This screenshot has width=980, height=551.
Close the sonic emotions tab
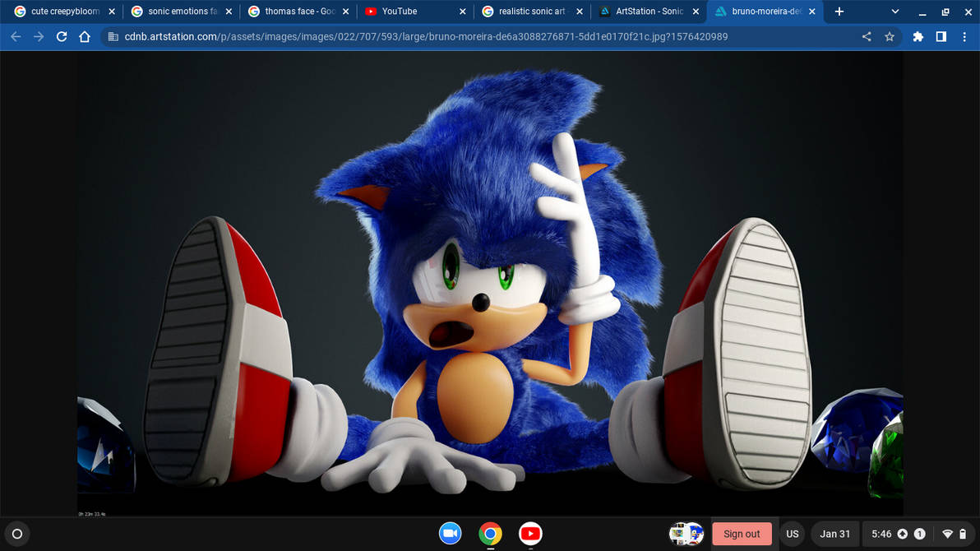pos(229,12)
